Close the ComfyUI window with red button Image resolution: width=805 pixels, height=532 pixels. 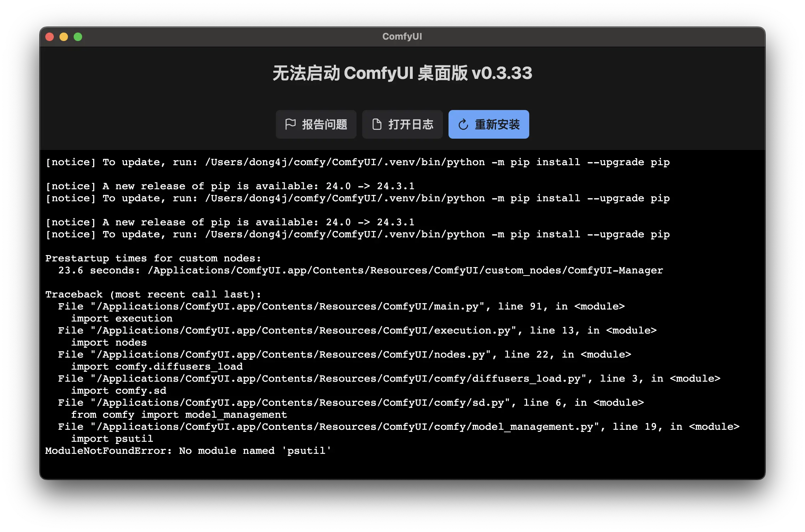[x=50, y=37]
